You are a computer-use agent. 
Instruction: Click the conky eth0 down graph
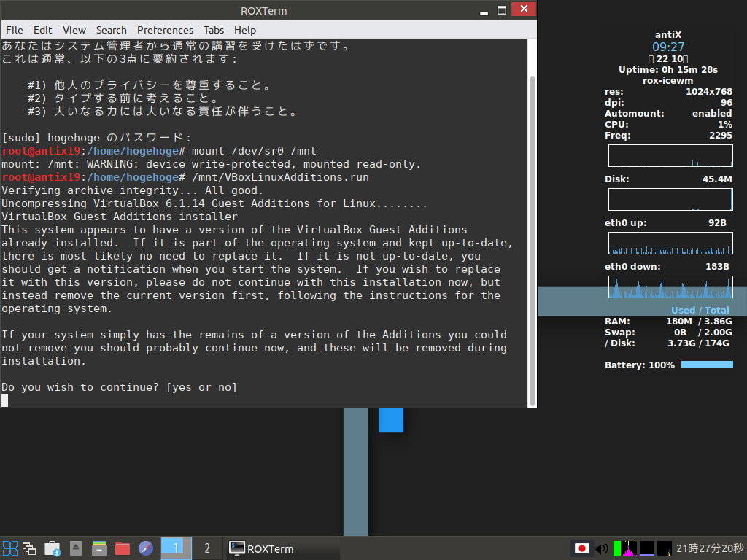click(670, 287)
